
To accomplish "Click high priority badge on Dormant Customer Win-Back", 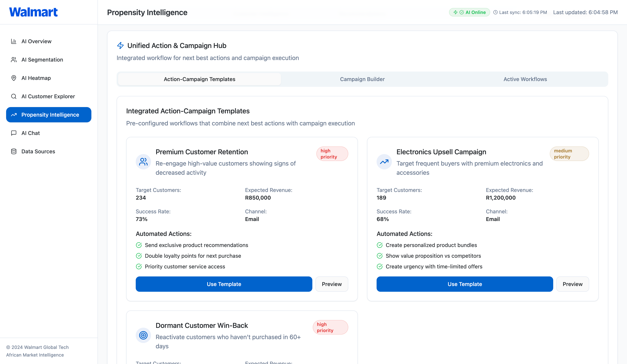I will 331,327.
